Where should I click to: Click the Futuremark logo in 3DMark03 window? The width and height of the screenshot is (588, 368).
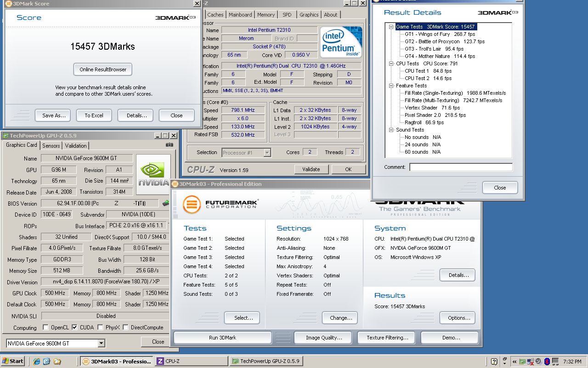220,204
